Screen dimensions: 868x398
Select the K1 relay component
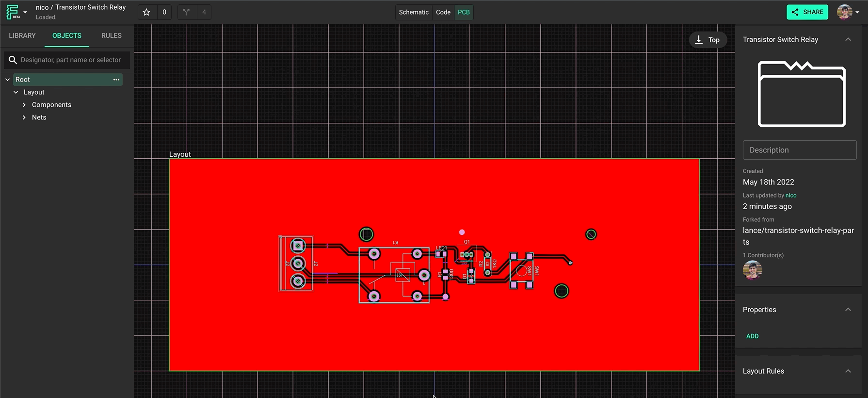click(394, 275)
